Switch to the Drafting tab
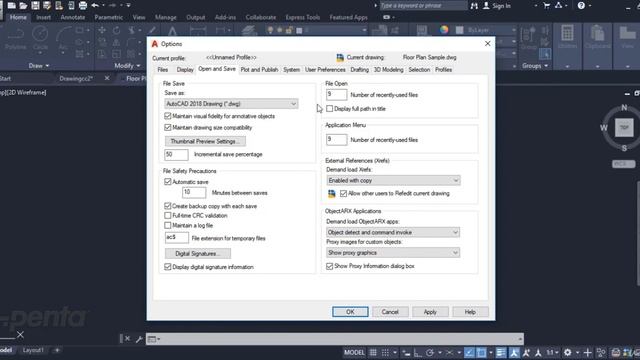The image size is (640, 360). (360, 70)
